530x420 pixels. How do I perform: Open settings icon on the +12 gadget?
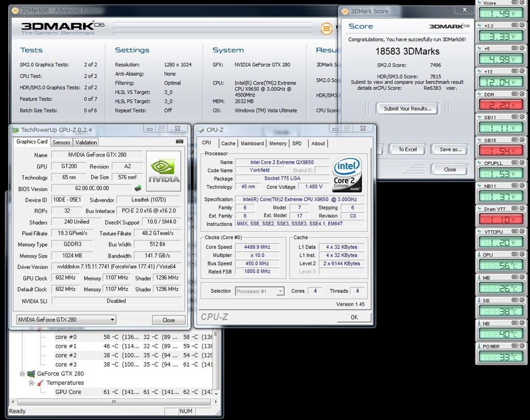(515, 71)
